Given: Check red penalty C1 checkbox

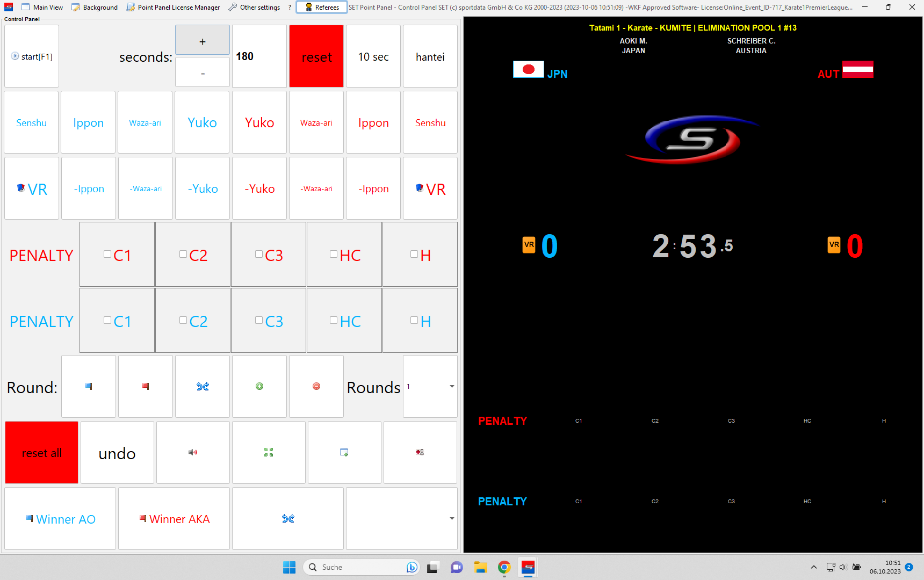Looking at the screenshot, I should tap(107, 255).
